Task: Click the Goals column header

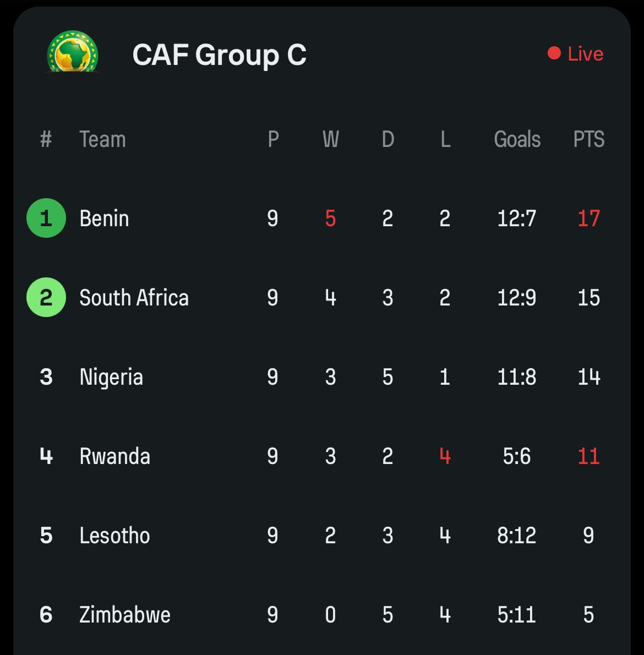Action: [517, 139]
